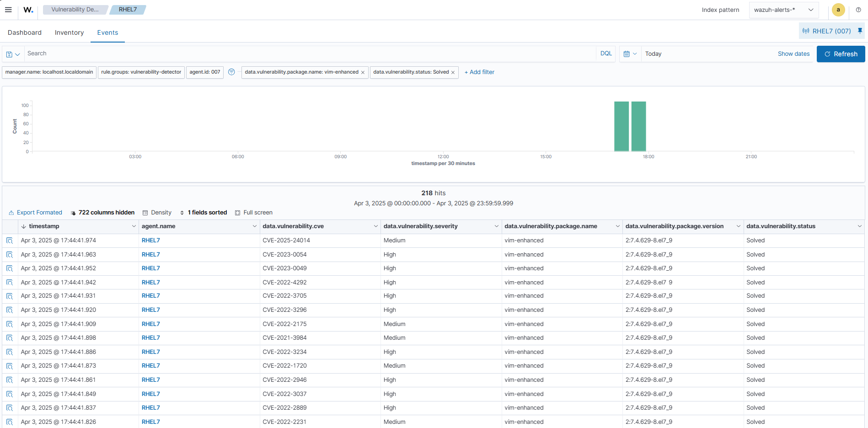
Task: Click the Wazuh home logo
Action: tap(28, 10)
